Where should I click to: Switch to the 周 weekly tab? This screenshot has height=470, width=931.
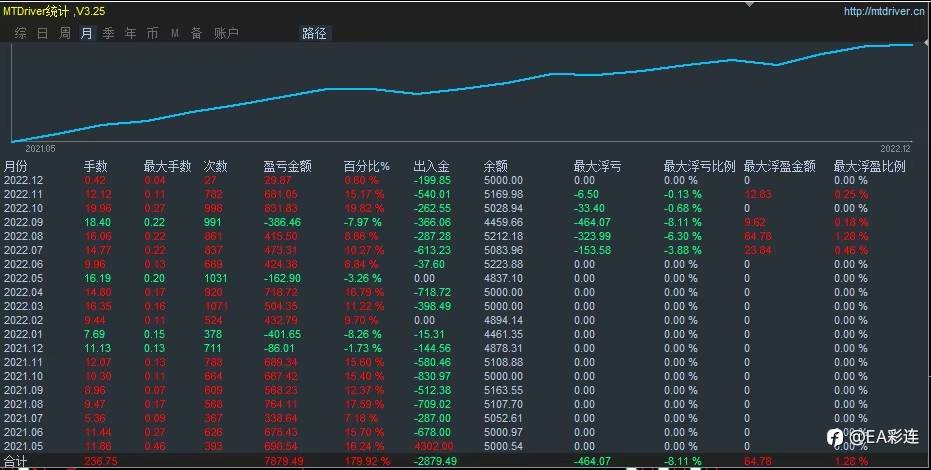65,33
